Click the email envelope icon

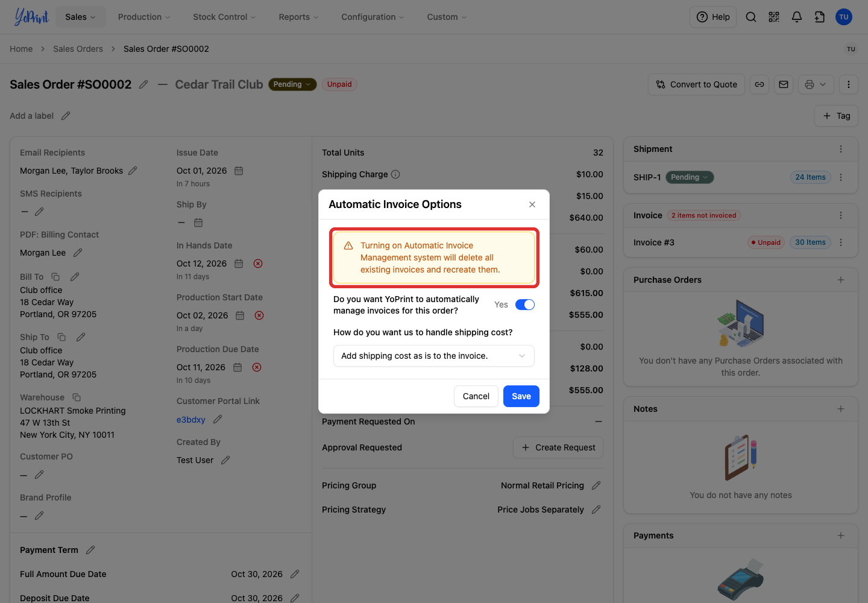pos(784,84)
